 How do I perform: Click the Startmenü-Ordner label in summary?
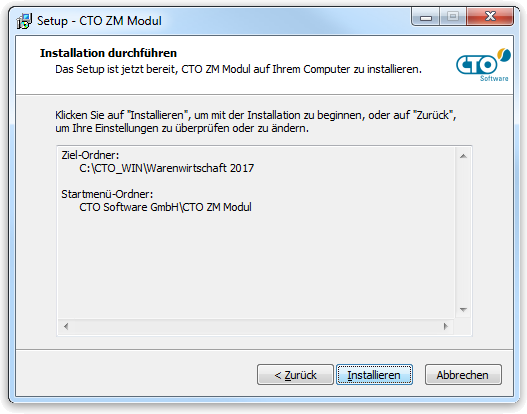pos(107,194)
